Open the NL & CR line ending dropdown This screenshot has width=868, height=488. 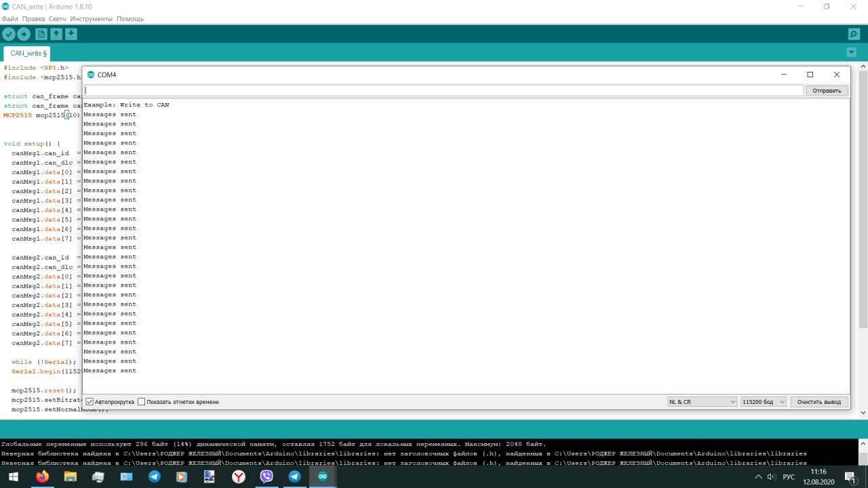click(x=702, y=402)
